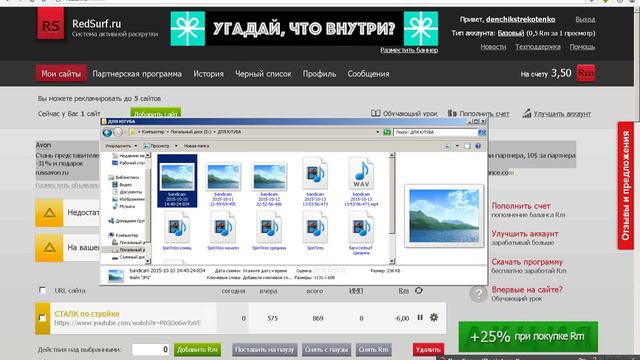Toggle the Explorer preview pane icon
The width and height of the screenshot is (640, 360).
[x=467, y=146]
